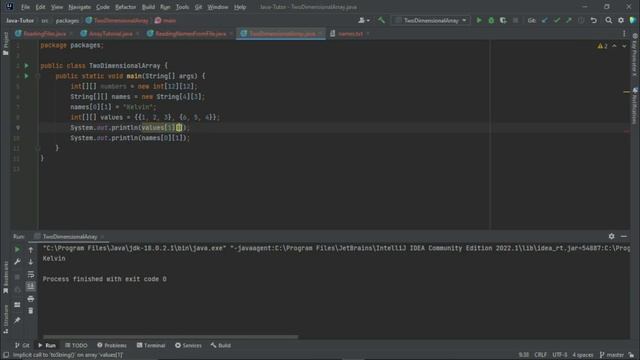Open Run panel options gear
This screenshot has width=640, height=360.
611,236
